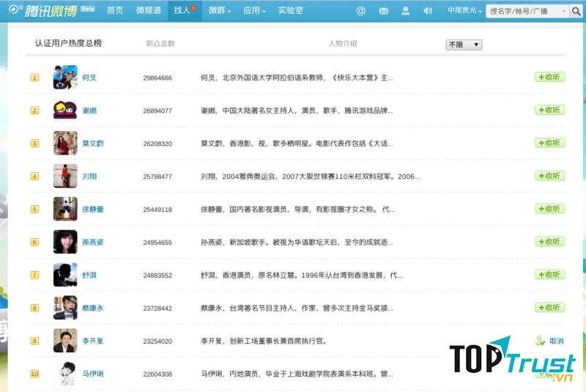Click 马伊琍 avatar thumbnail
Screen dimensions: 586x392
(x=65, y=373)
